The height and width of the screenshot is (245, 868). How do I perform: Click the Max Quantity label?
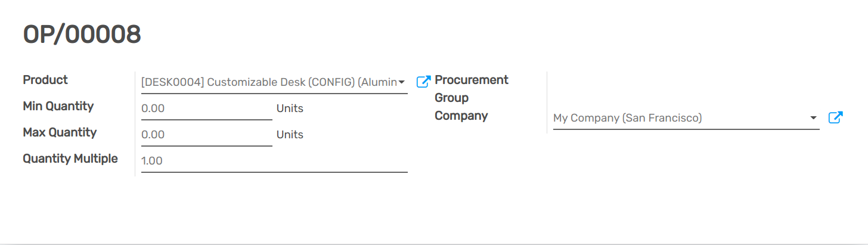tap(60, 132)
